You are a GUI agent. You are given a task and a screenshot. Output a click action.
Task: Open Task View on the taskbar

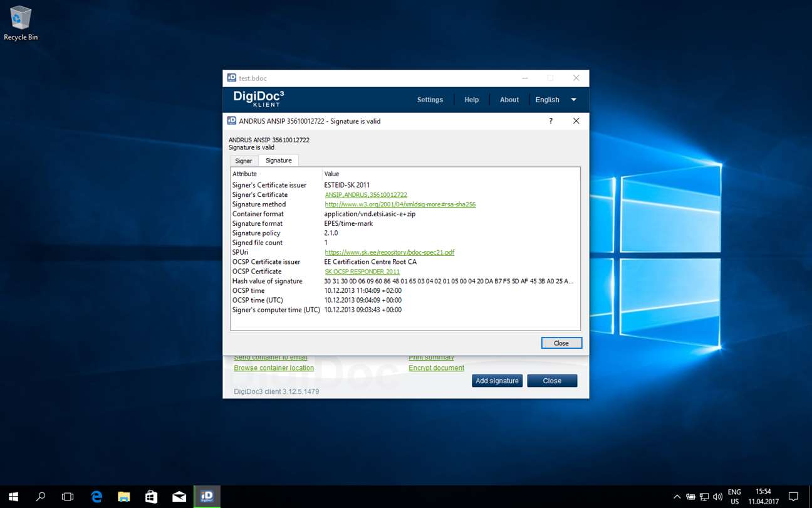pyautogui.click(x=68, y=497)
